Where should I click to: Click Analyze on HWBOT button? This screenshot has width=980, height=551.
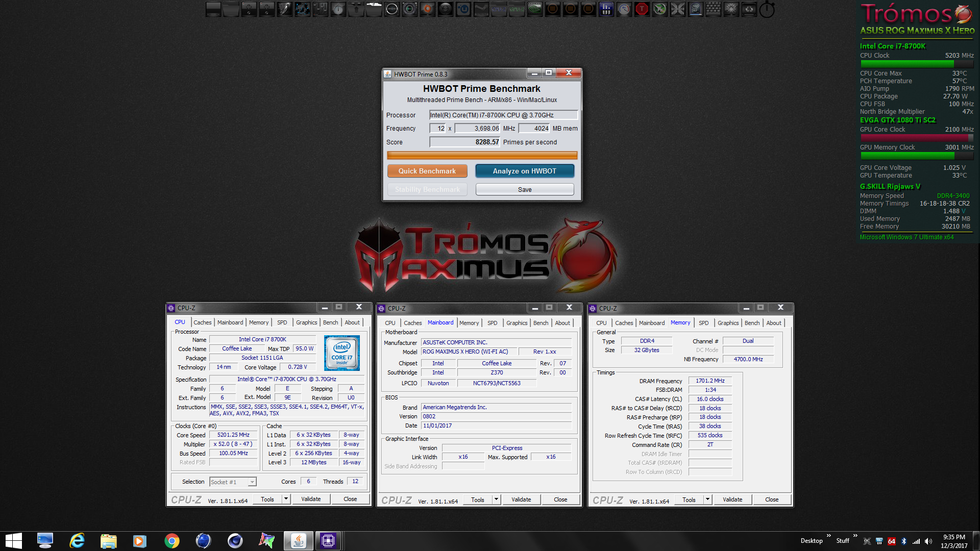(x=525, y=171)
